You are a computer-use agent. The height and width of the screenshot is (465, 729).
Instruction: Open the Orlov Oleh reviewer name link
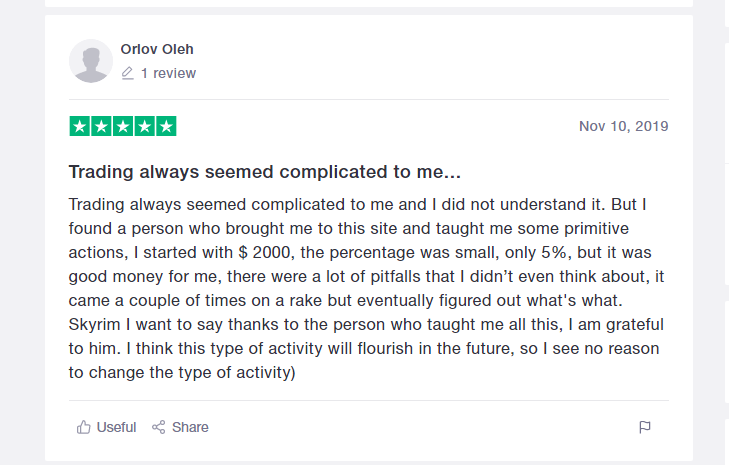click(x=155, y=49)
